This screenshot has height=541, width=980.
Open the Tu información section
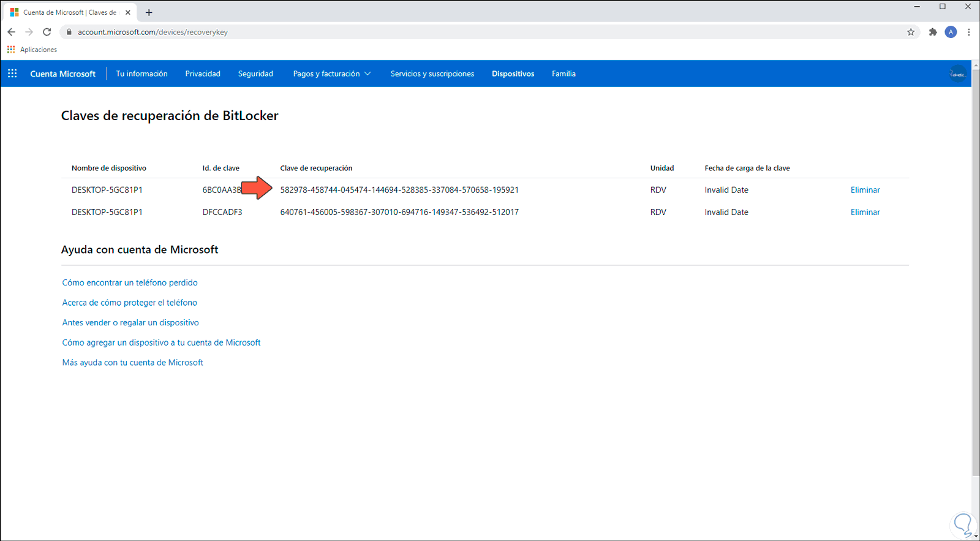[142, 74]
